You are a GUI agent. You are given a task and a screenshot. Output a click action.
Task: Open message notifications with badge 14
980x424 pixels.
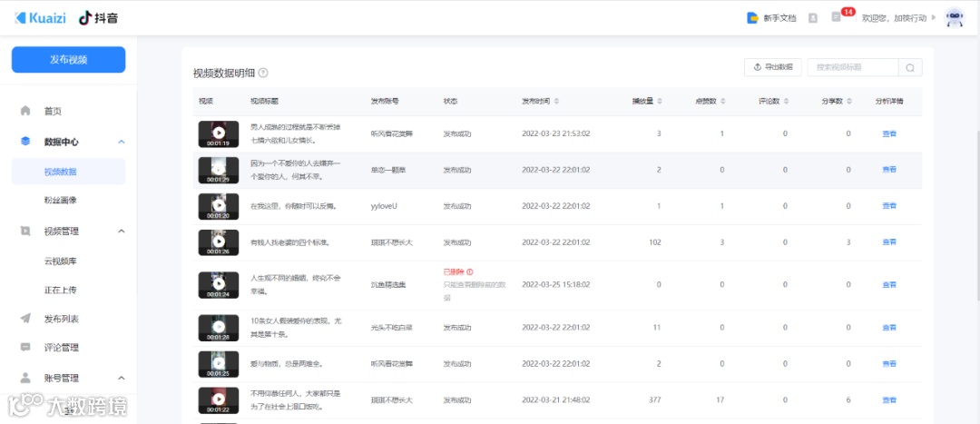point(837,17)
